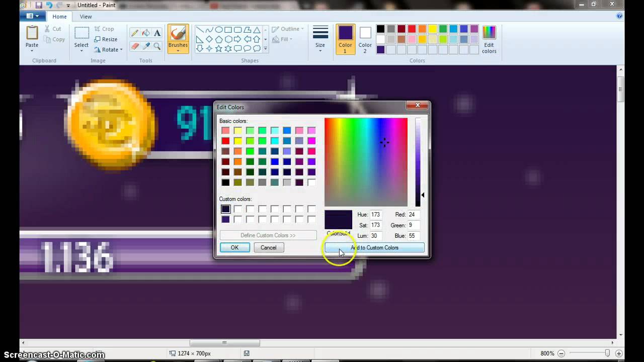644x362 pixels.
Task: Select the Magnifier tool
Action: tap(157, 46)
